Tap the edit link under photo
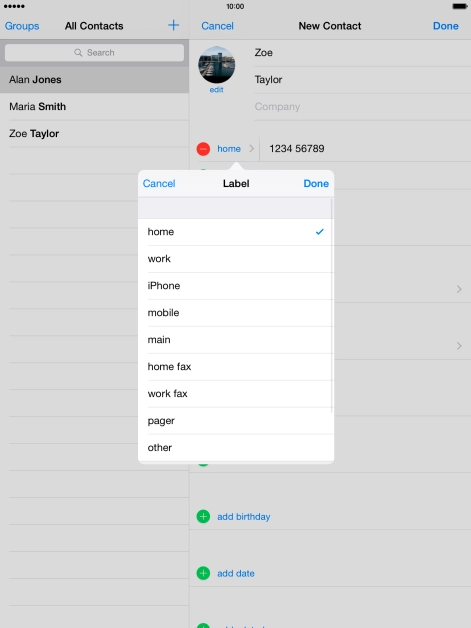 click(216, 90)
